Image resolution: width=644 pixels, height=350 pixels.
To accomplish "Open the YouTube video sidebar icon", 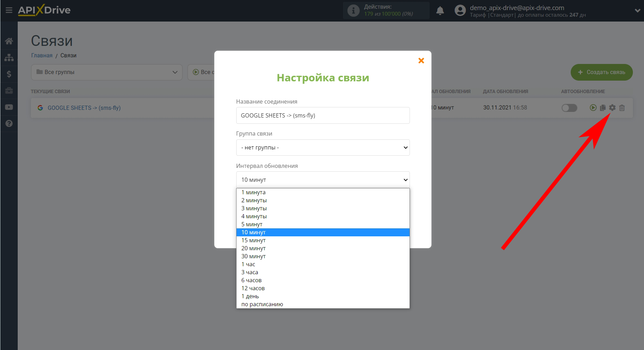I will pos(9,107).
